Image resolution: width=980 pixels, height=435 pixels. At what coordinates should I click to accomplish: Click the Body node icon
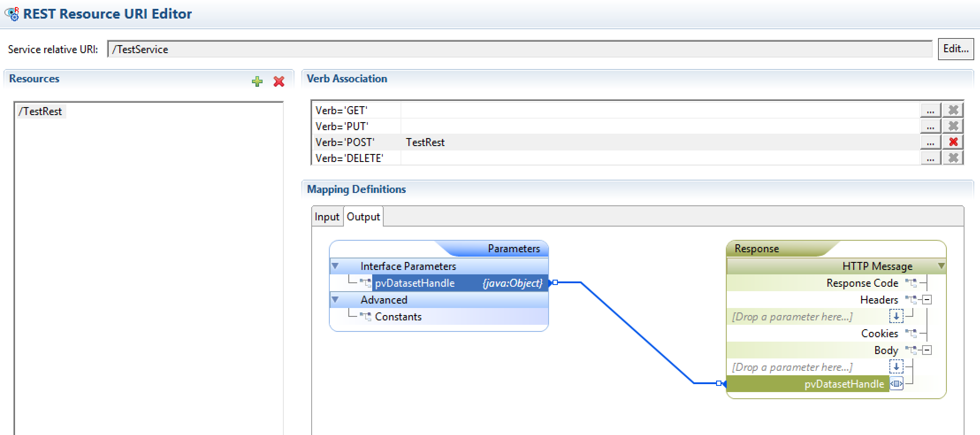pos(911,350)
